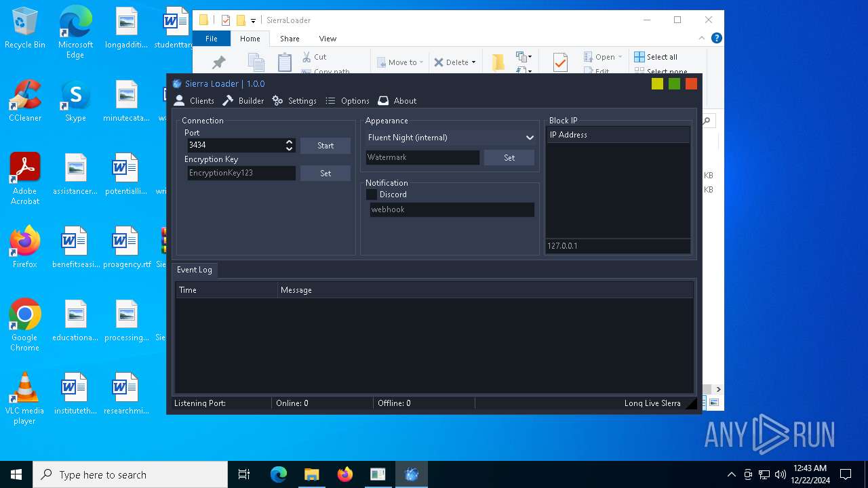Click the Copy icon in File Explorer ribbon
Viewport: 868px width, 488px height.
pyautogui.click(x=256, y=62)
